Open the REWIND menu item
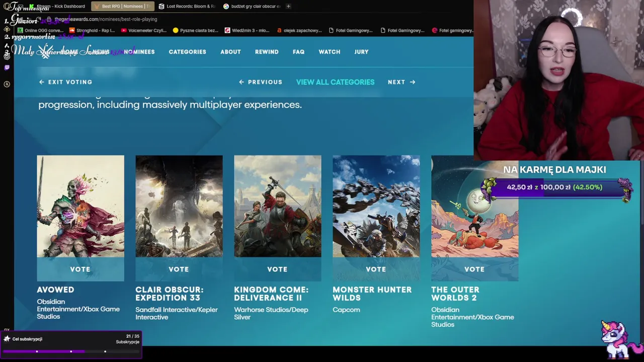The image size is (644, 362). click(x=267, y=52)
